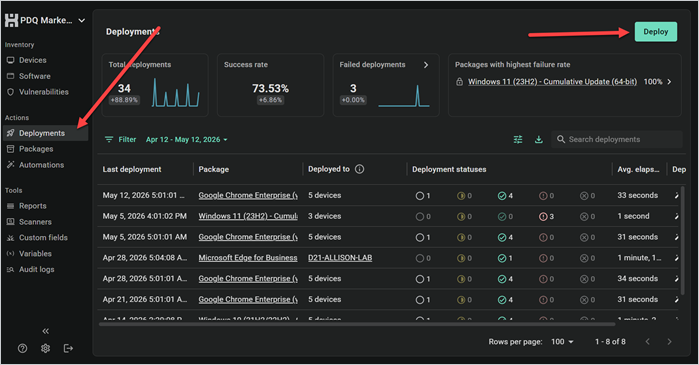The width and height of the screenshot is (699, 365).
Task: Click '3 devices' in Windows 11 row
Action: coord(325,216)
